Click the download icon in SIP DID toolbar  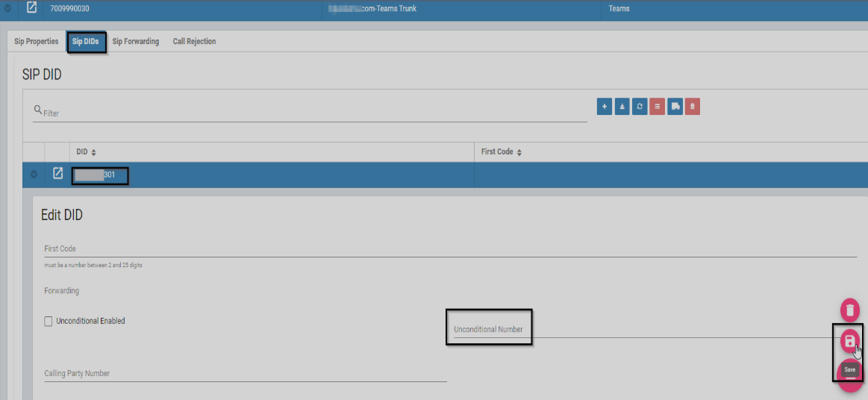click(x=622, y=107)
